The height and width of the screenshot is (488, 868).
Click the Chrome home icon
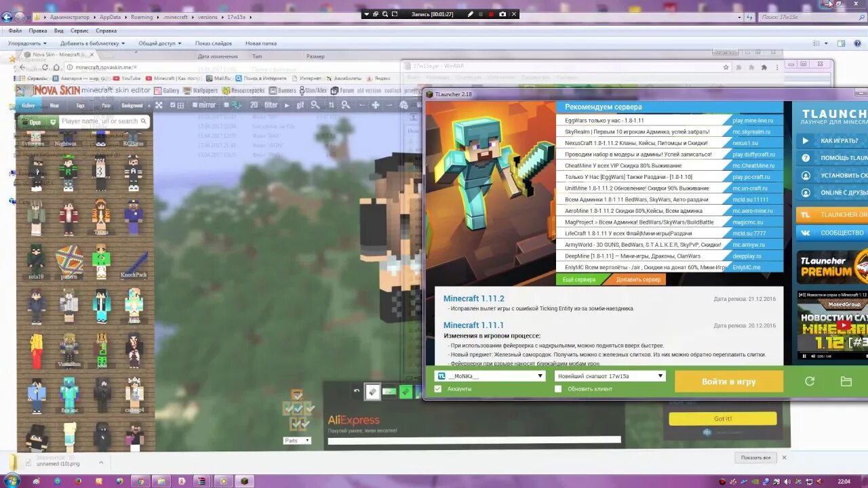58,67
